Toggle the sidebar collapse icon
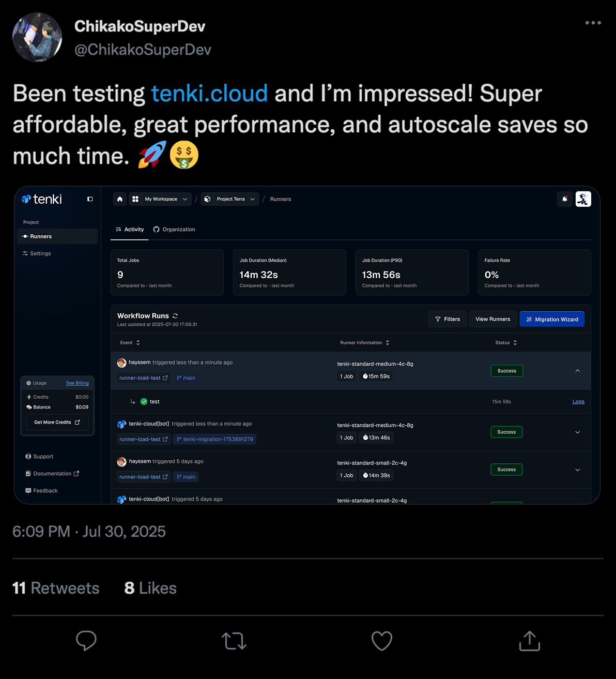Screen dimensions: 616x679 pos(90,199)
